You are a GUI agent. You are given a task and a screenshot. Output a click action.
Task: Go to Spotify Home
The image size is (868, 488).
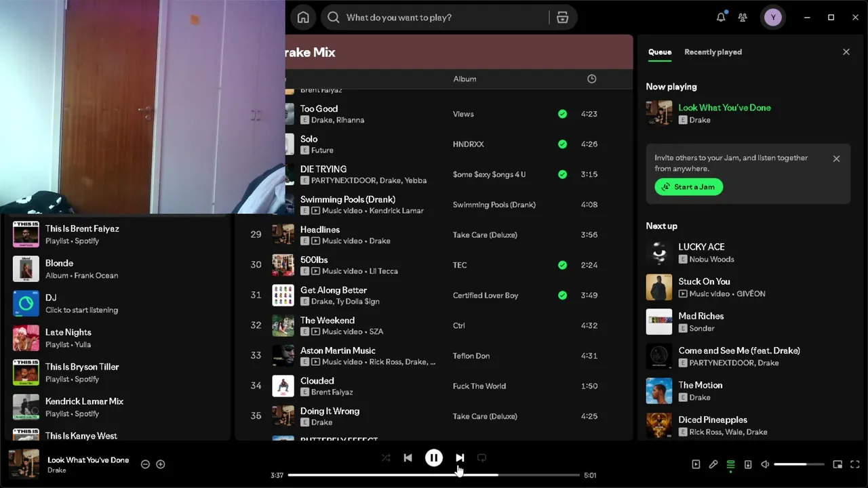303,18
